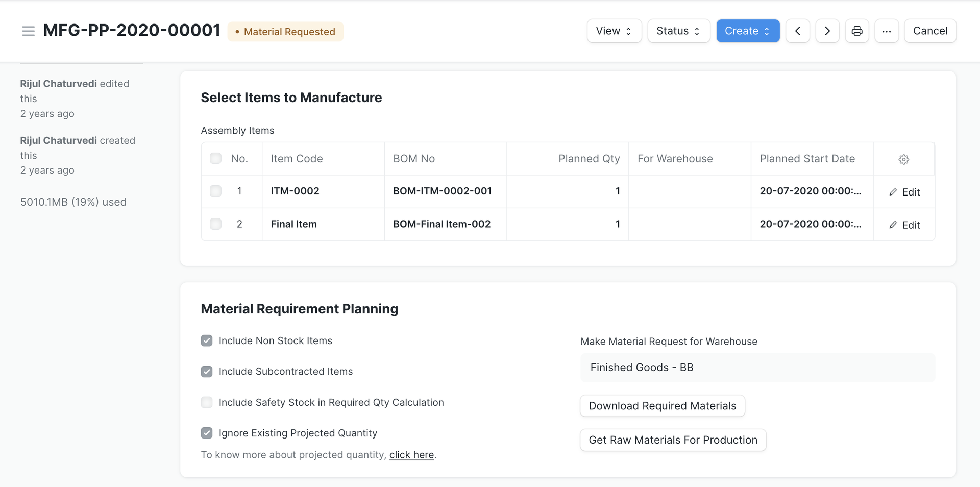Go to previous document arrow
Viewport: 980px width, 487px height.
(797, 31)
